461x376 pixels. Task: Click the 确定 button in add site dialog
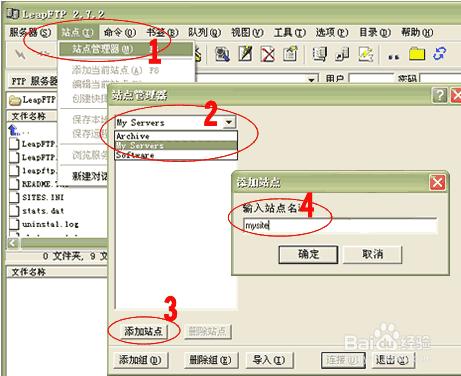(x=308, y=254)
